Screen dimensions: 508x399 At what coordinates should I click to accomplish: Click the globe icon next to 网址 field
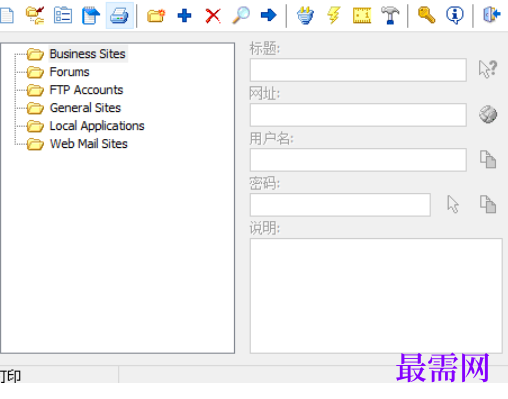(x=488, y=114)
